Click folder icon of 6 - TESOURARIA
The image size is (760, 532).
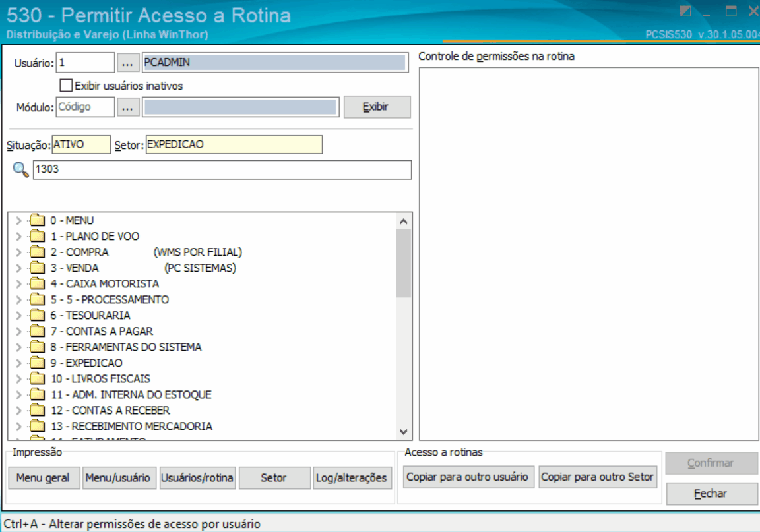37,315
